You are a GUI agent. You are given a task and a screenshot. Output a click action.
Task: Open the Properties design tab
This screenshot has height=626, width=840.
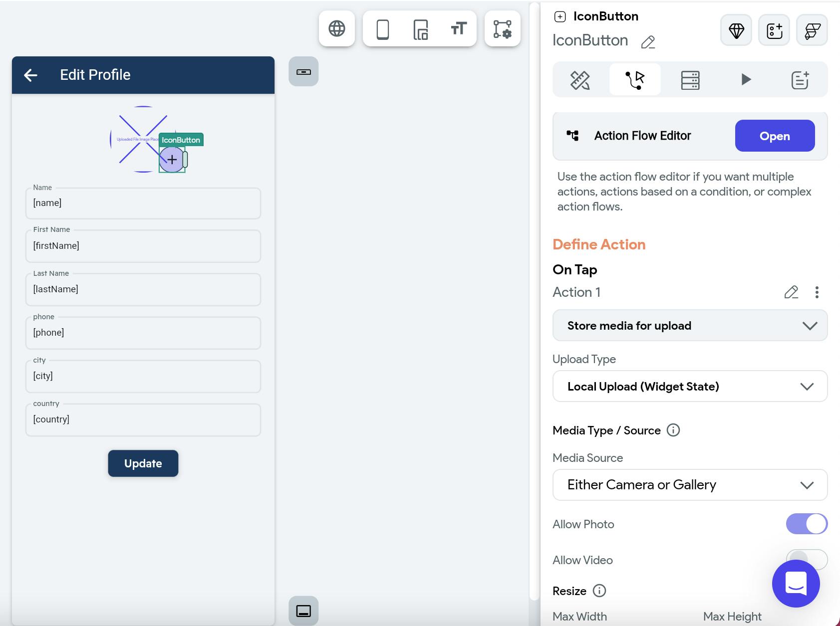[x=580, y=80]
